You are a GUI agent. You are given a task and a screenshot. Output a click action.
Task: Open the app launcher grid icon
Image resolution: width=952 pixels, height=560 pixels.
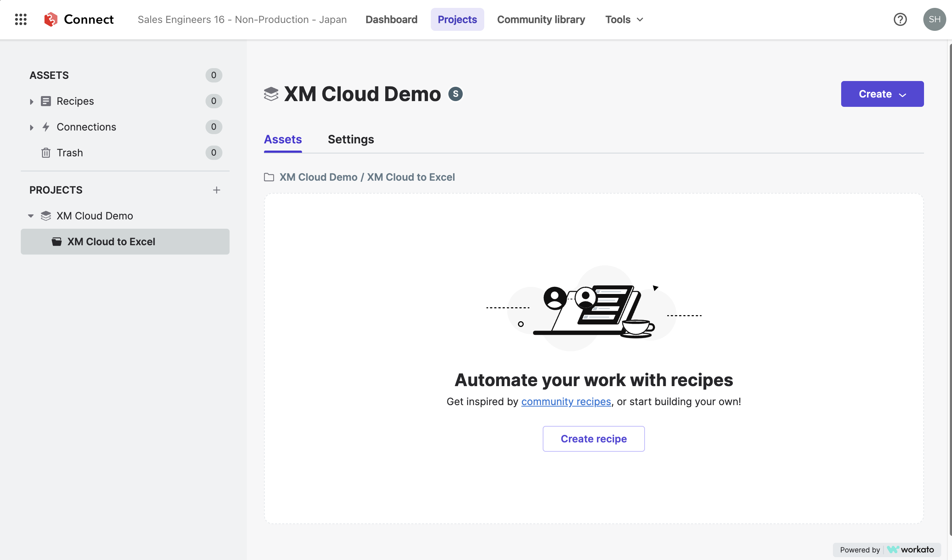click(x=21, y=19)
